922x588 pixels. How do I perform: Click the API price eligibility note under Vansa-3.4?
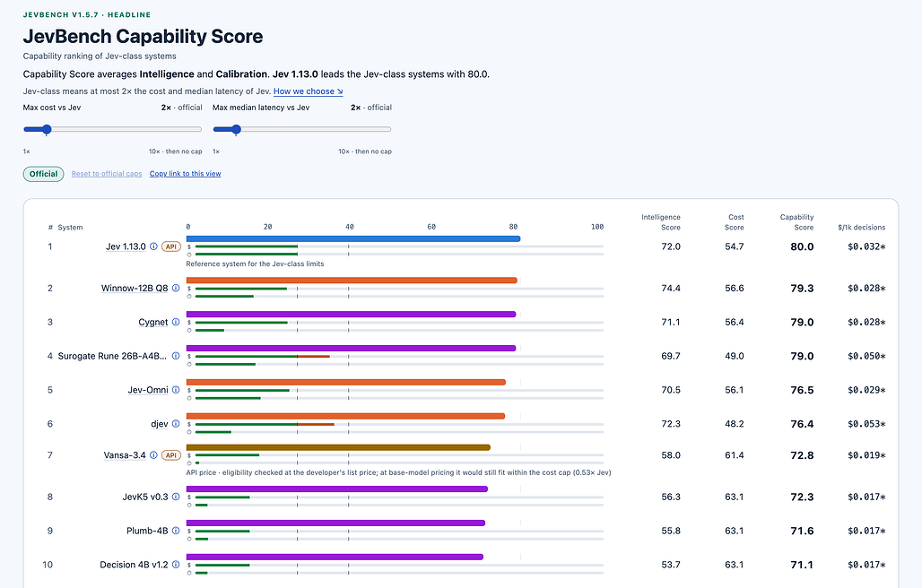coord(399,472)
